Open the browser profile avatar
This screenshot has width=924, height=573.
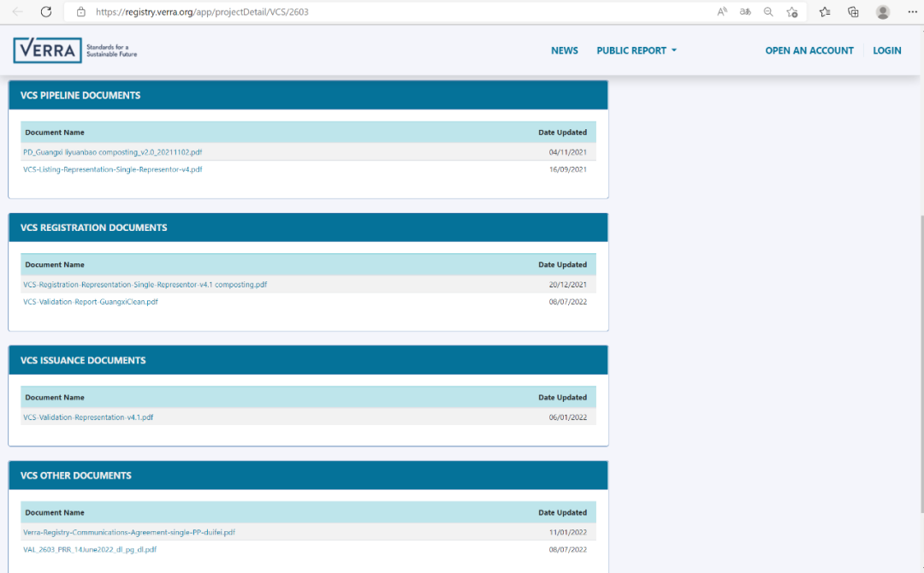tap(883, 12)
